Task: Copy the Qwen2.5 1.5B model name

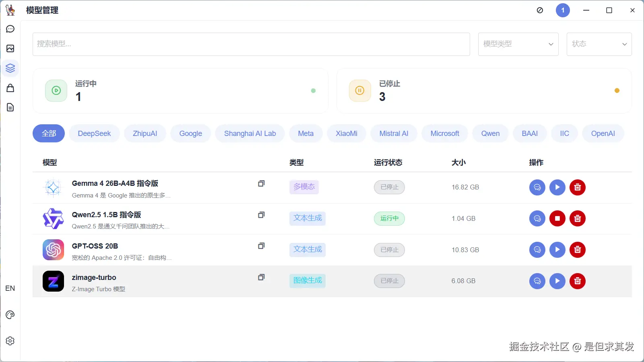Action: (261, 215)
